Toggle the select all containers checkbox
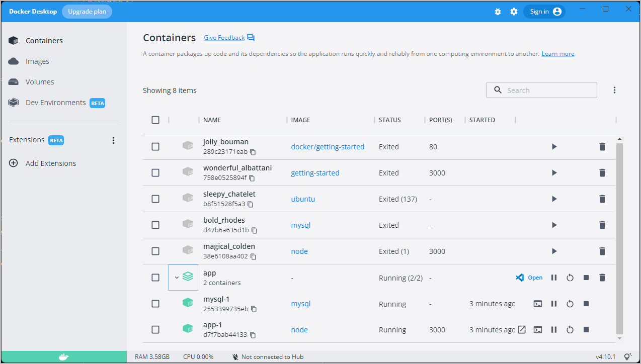Viewport: 641px width, 364px height. pyautogui.click(x=155, y=120)
